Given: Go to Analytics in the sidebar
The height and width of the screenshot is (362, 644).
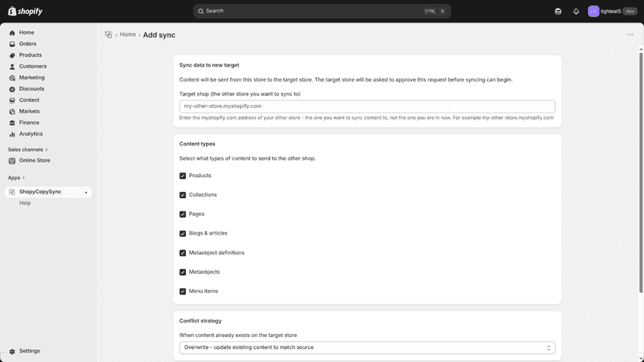Looking at the screenshot, I should point(31,134).
